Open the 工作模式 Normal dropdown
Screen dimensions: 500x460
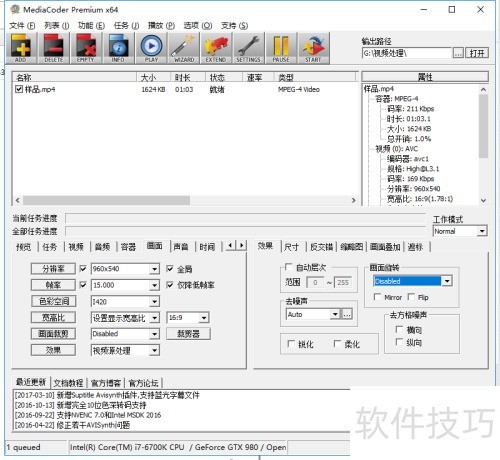tap(482, 231)
